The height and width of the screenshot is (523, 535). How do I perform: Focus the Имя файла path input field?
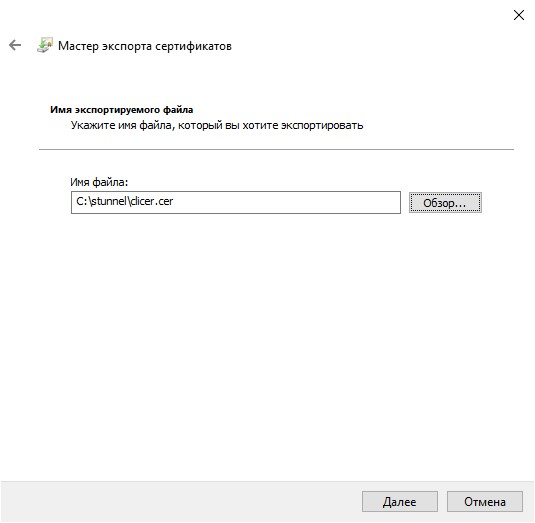(x=236, y=202)
